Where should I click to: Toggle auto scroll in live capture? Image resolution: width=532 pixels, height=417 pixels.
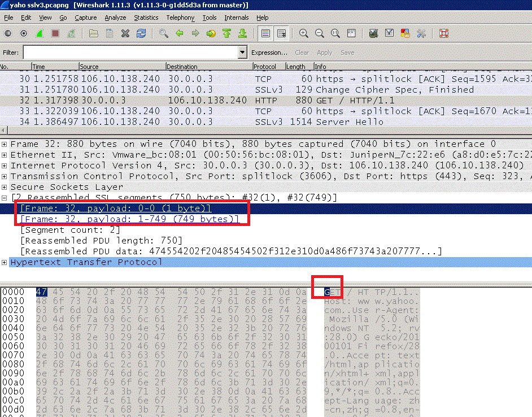pyautogui.click(x=281, y=33)
